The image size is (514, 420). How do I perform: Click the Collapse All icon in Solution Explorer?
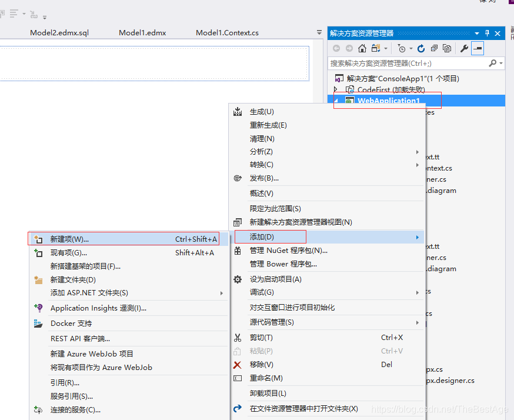click(x=434, y=48)
